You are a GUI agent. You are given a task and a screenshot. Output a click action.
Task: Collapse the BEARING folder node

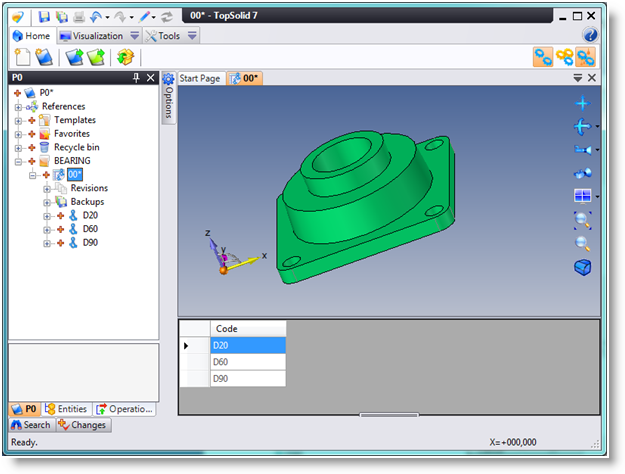18,161
